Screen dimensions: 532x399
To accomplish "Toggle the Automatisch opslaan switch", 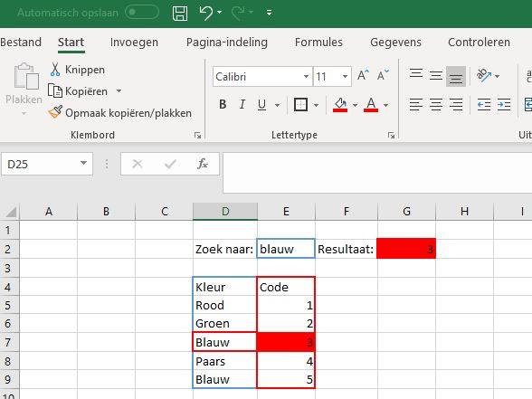I will [x=142, y=13].
